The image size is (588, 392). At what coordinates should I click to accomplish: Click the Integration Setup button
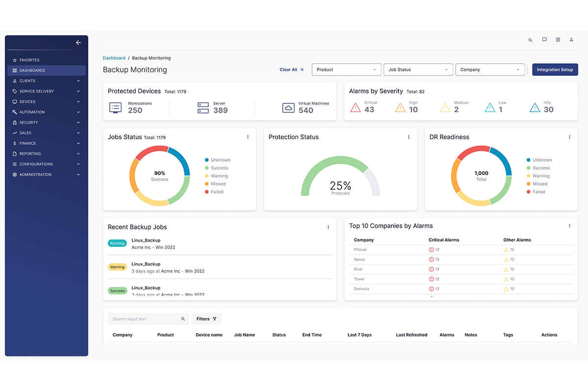coord(555,70)
